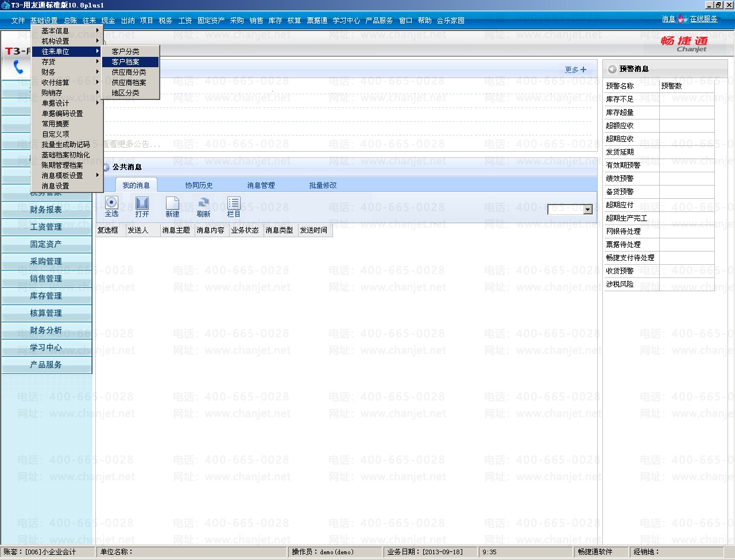Switch to the 批量修改 tab
Viewport: 735px width, 560px height.
323,185
